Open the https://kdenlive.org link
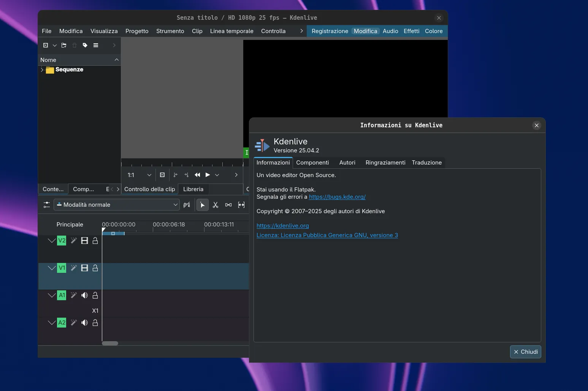The height and width of the screenshot is (391, 588). (x=282, y=226)
